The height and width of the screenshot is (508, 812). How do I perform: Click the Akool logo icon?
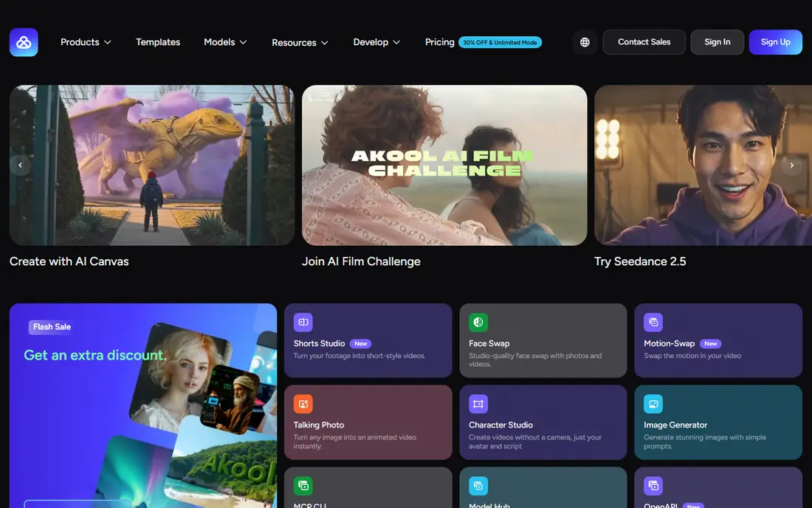coord(24,42)
